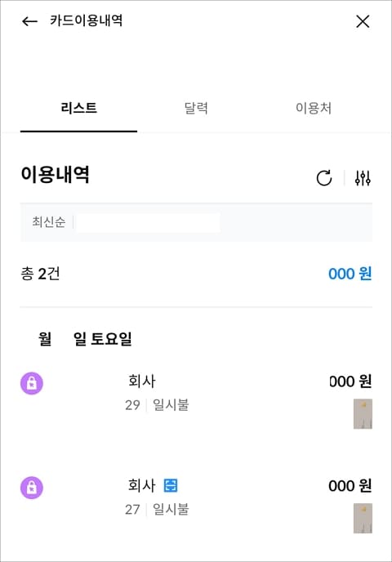This screenshot has width=392, height=562.
Task: Switch to the 이용처 tab
Action: pos(314,108)
